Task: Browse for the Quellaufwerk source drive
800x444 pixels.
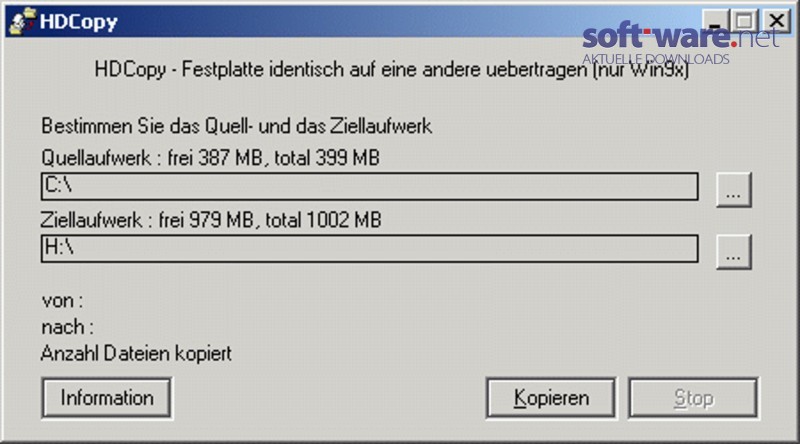Action: (734, 189)
